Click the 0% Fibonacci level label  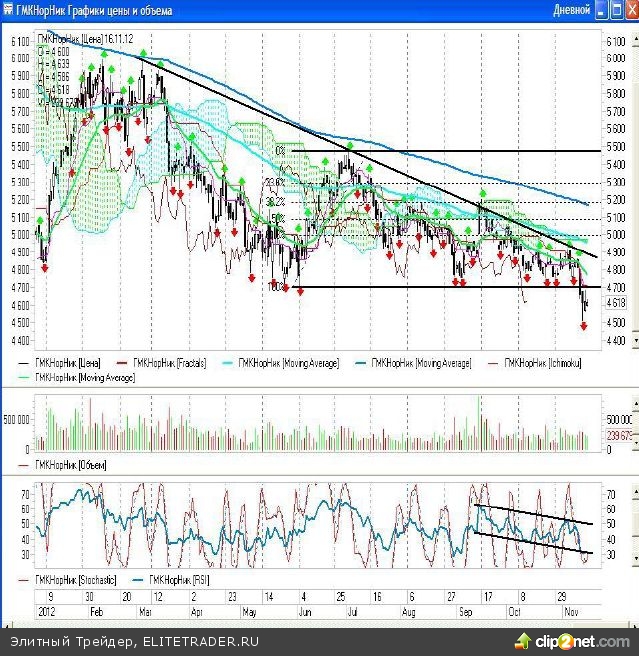click(280, 150)
